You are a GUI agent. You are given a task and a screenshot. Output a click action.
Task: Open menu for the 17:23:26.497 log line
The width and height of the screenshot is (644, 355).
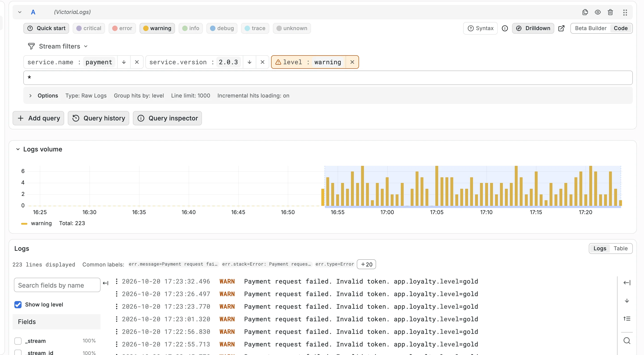116,294
